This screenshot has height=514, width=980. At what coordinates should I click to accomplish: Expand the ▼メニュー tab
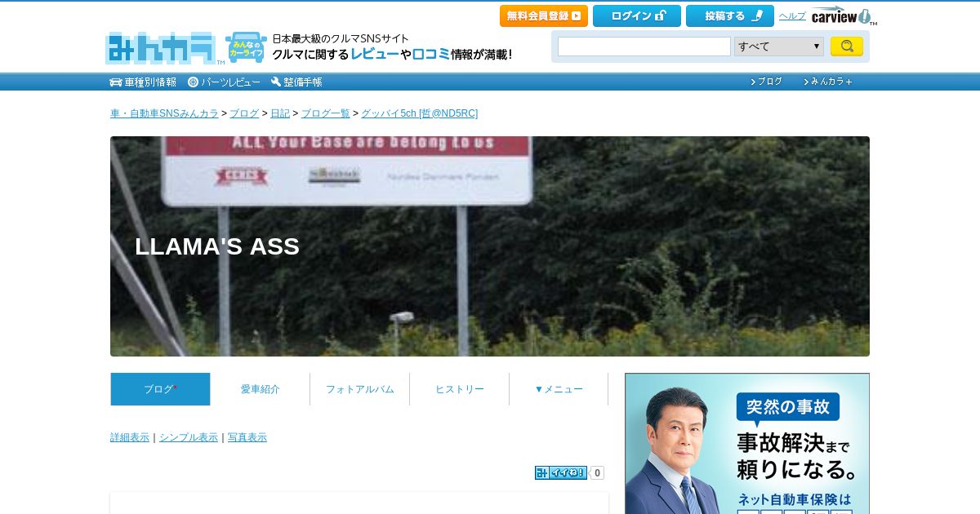[559, 389]
